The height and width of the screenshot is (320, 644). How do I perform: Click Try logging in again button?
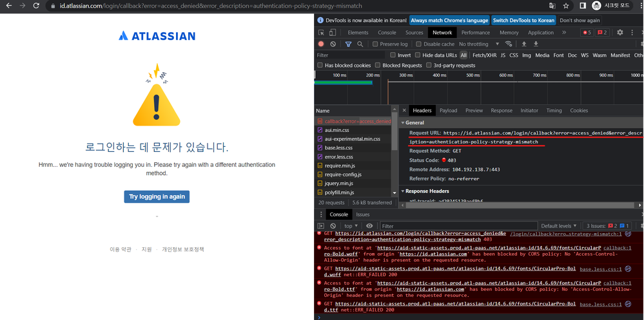[157, 196]
